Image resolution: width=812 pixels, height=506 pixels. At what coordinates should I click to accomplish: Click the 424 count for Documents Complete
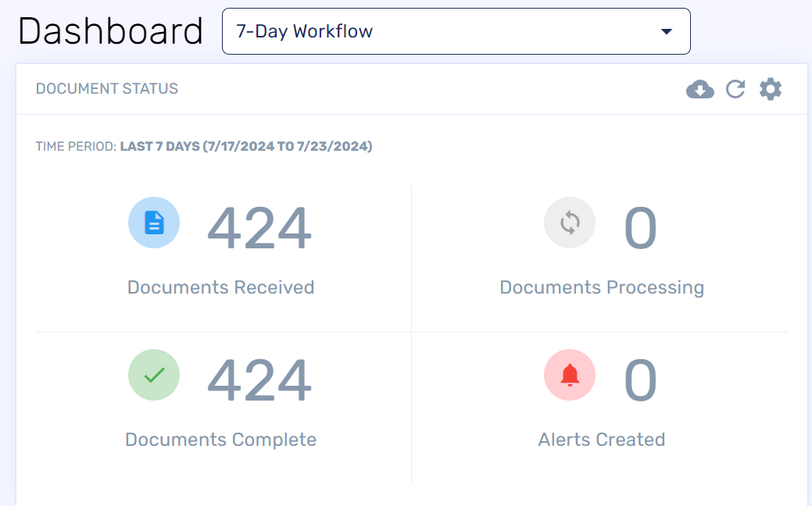click(x=259, y=380)
